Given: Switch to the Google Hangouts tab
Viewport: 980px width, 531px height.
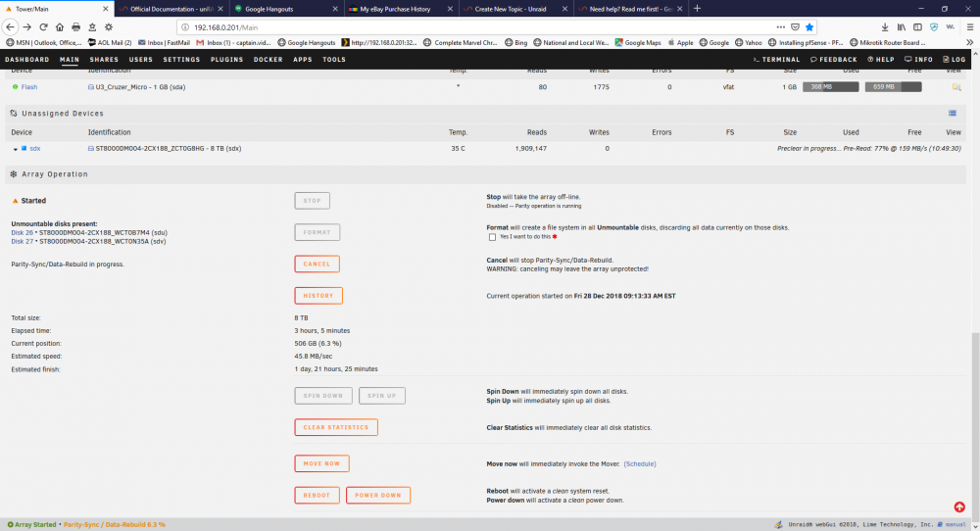Looking at the screenshot, I should click(286, 9).
